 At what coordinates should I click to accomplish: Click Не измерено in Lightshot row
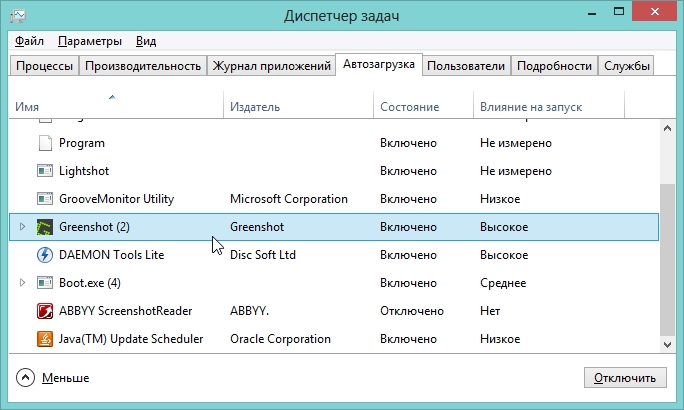pos(516,171)
